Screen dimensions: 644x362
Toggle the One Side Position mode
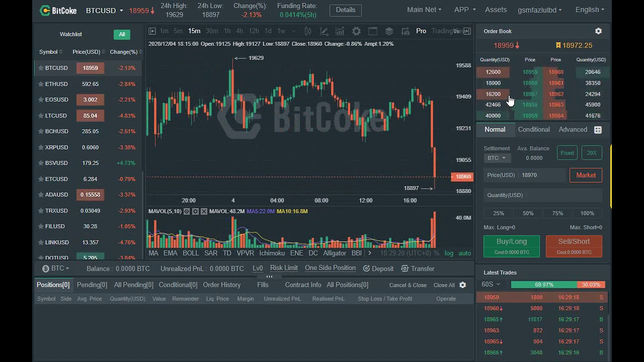point(330,268)
